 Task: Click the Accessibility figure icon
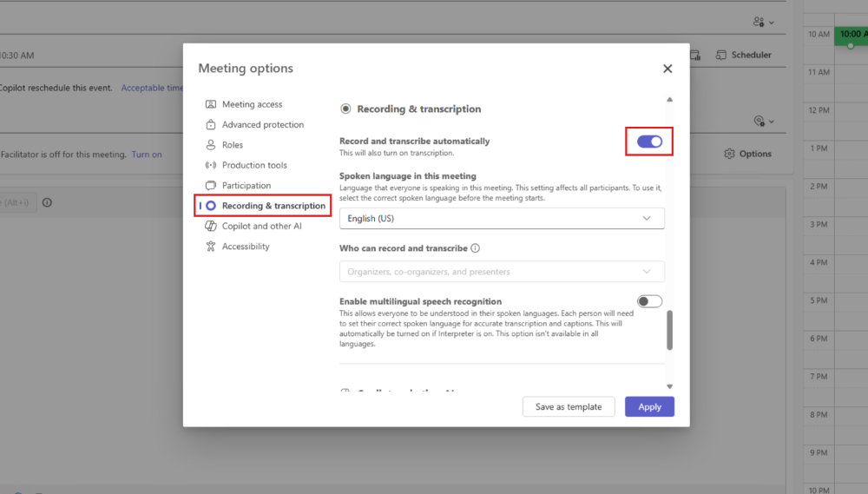click(x=211, y=247)
